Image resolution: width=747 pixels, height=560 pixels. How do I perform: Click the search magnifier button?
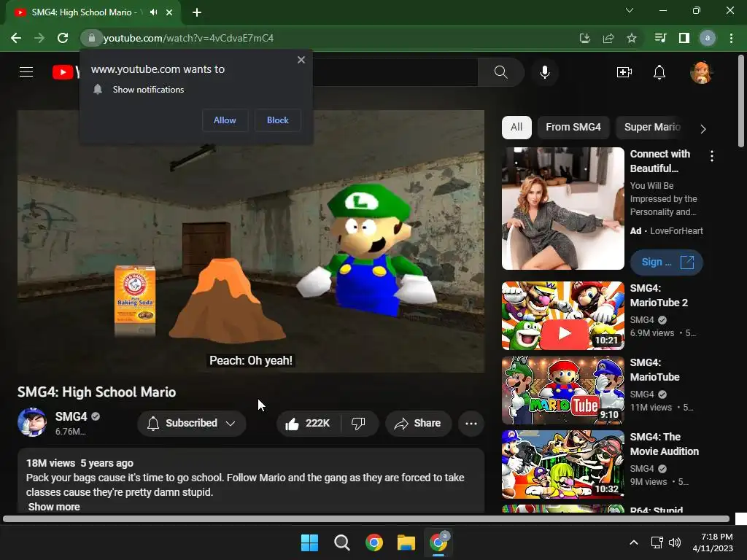pyautogui.click(x=500, y=72)
